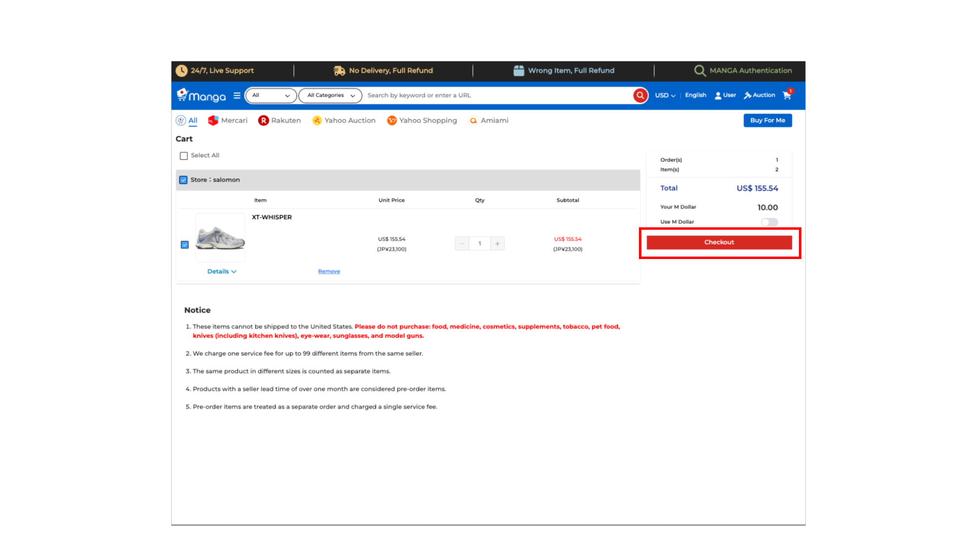Click the MANGA Authentication magnifier icon
The width and height of the screenshot is (975, 560).
tap(699, 71)
